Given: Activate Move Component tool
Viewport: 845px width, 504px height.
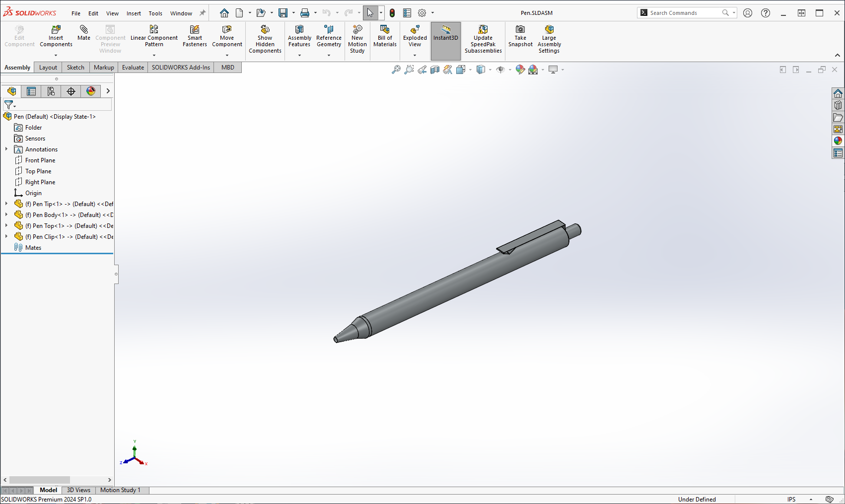Looking at the screenshot, I should [x=227, y=36].
